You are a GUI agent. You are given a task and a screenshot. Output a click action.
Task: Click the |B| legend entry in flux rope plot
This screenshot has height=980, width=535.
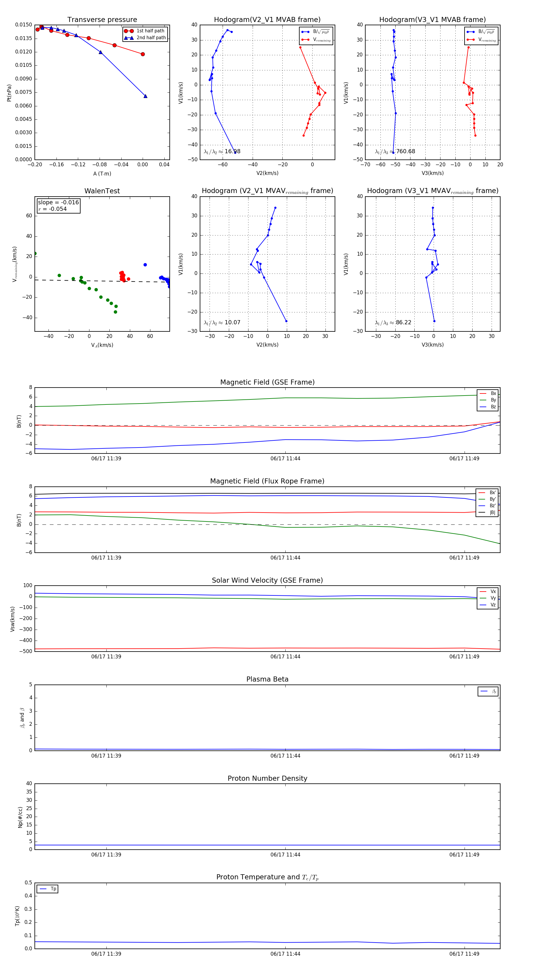(487, 513)
